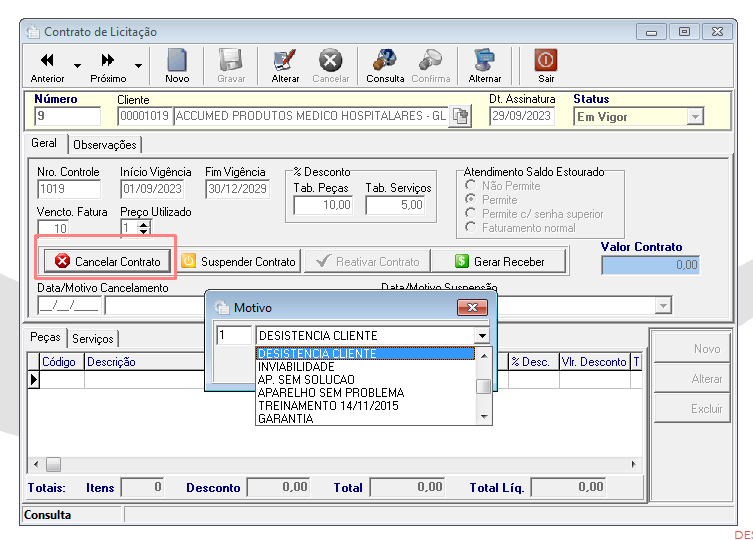Screen dimensions: 753x540
Task: Click the Tab. Serviços discount field
Action: click(x=396, y=205)
